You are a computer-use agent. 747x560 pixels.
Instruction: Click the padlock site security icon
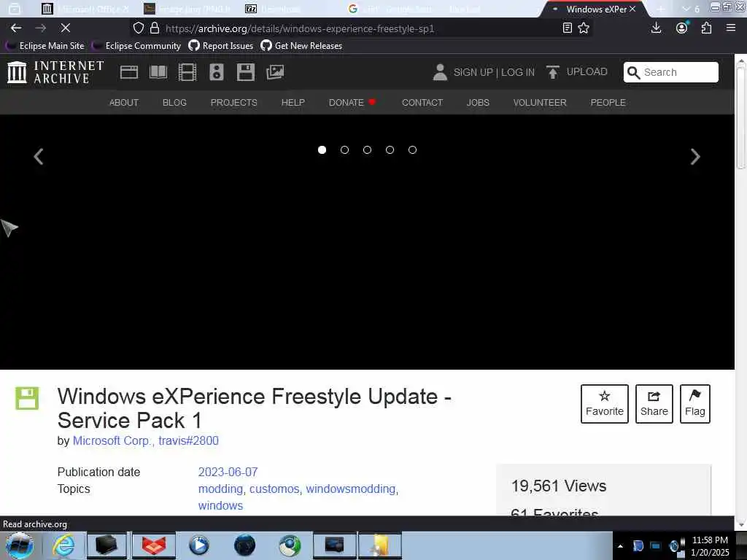(x=155, y=28)
